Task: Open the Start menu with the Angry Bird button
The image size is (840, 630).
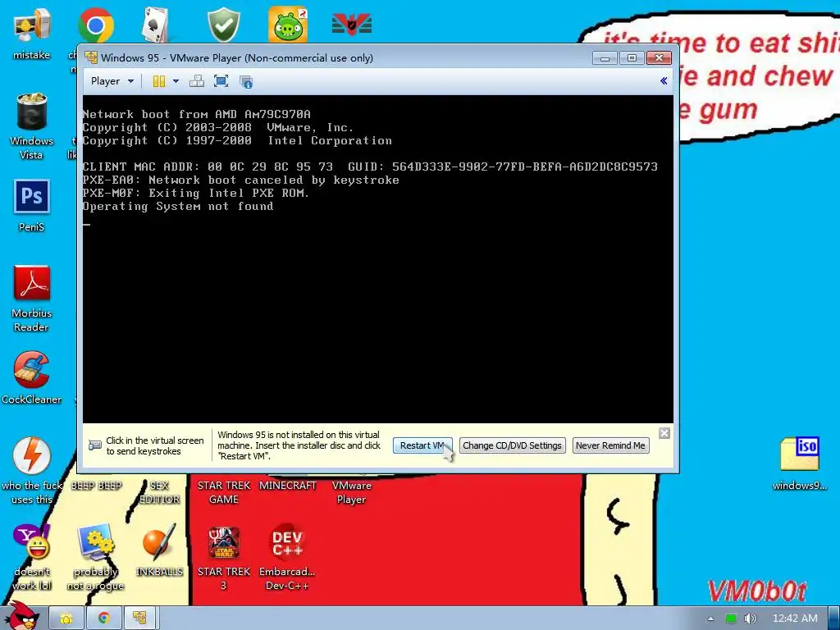Action: tap(21, 616)
